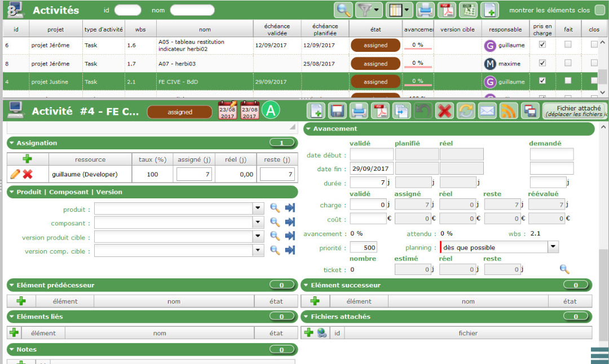Click the priorité input field showing 500

363,247
